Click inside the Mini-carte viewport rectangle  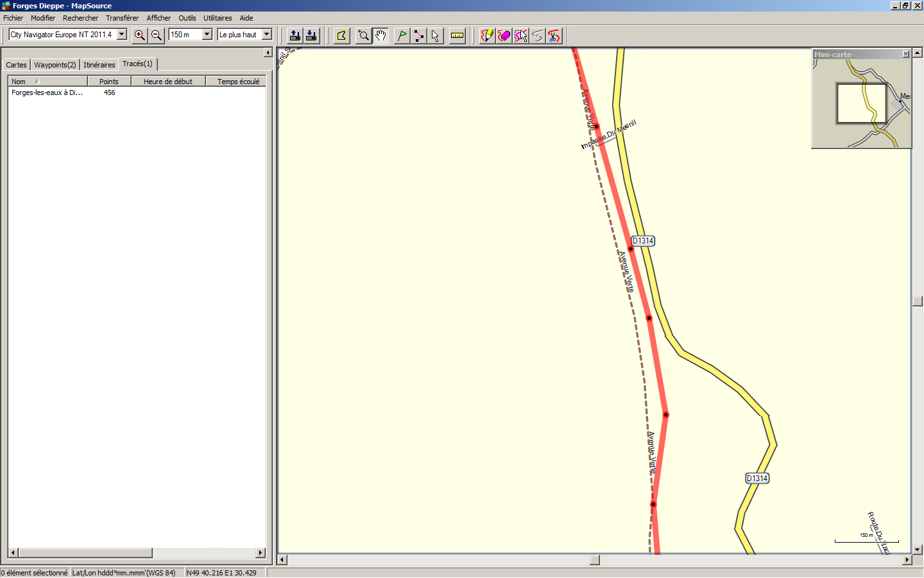click(x=862, y=103)
